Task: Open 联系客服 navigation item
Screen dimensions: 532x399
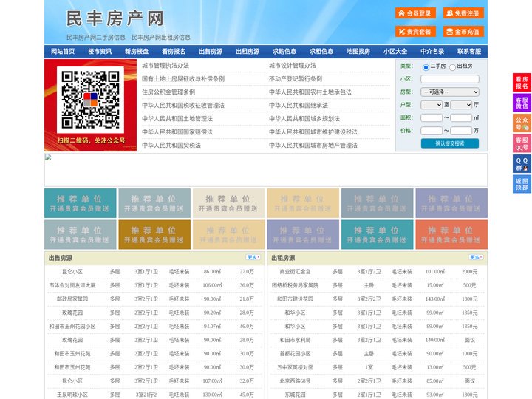Action: (x=469, y=52)
